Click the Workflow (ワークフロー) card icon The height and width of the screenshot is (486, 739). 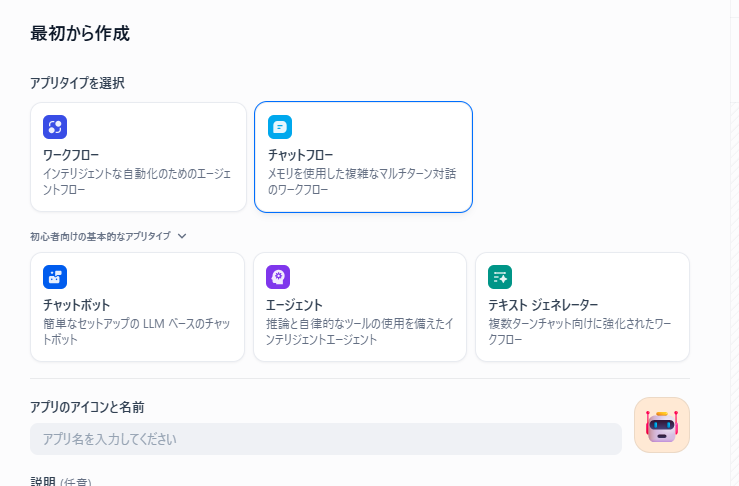pos(55,127)
